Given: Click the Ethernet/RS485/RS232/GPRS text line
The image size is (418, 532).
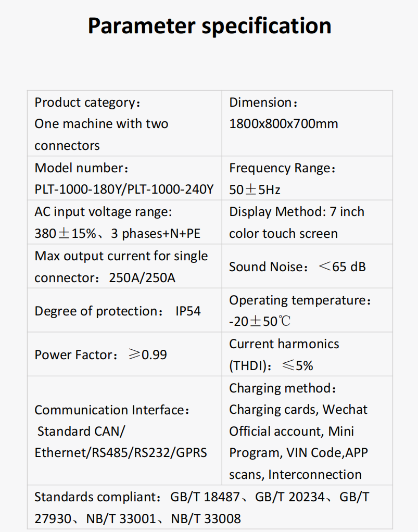Looking at the screenshot, I should [x=121, y=453].
